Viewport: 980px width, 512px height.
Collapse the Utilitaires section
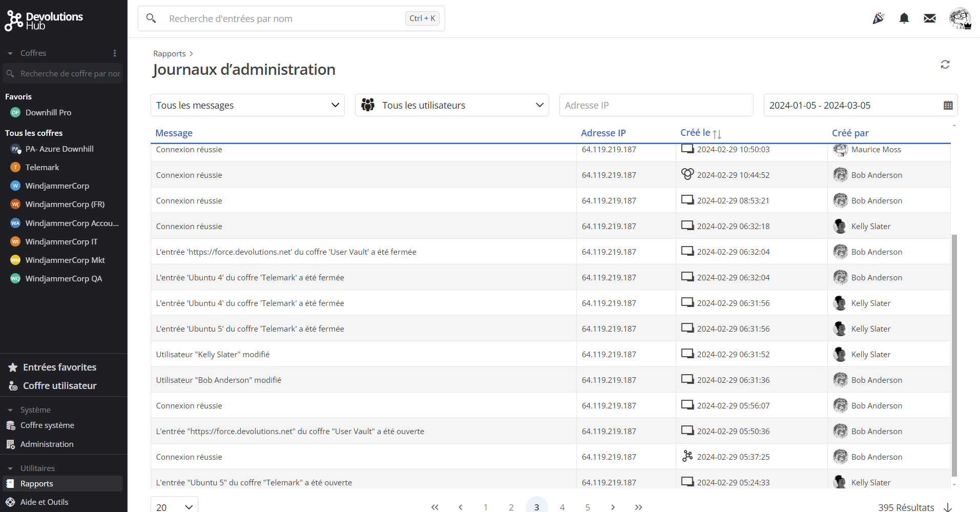coord(10,468)
